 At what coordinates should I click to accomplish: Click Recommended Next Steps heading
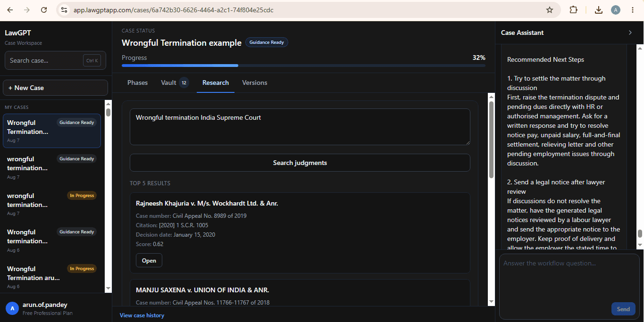pyautogui.click(x=545, y=59)
